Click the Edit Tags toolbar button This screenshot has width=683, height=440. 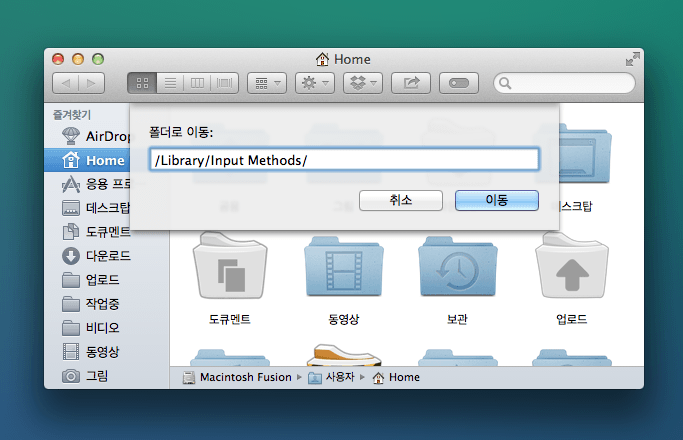[x=458, y=83]
